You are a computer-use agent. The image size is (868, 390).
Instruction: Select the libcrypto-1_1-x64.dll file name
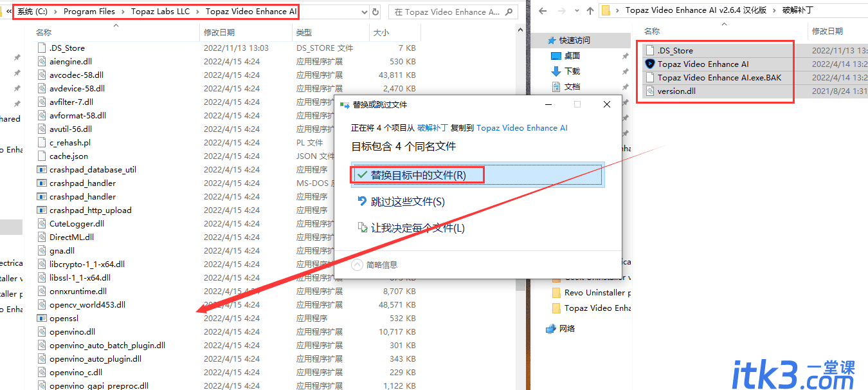(87, 264)
